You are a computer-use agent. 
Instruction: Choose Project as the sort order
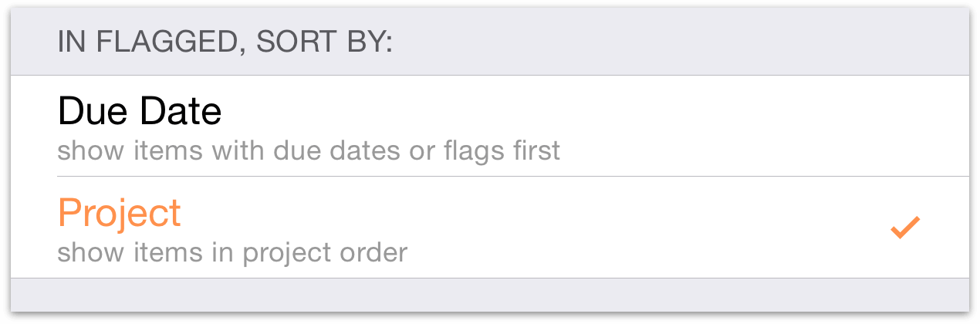point(309,228)
